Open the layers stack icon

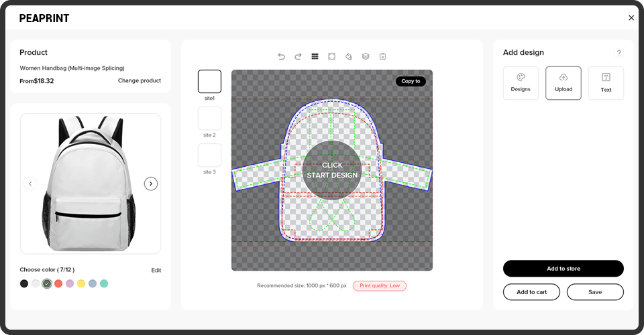[x=366, y=56]
